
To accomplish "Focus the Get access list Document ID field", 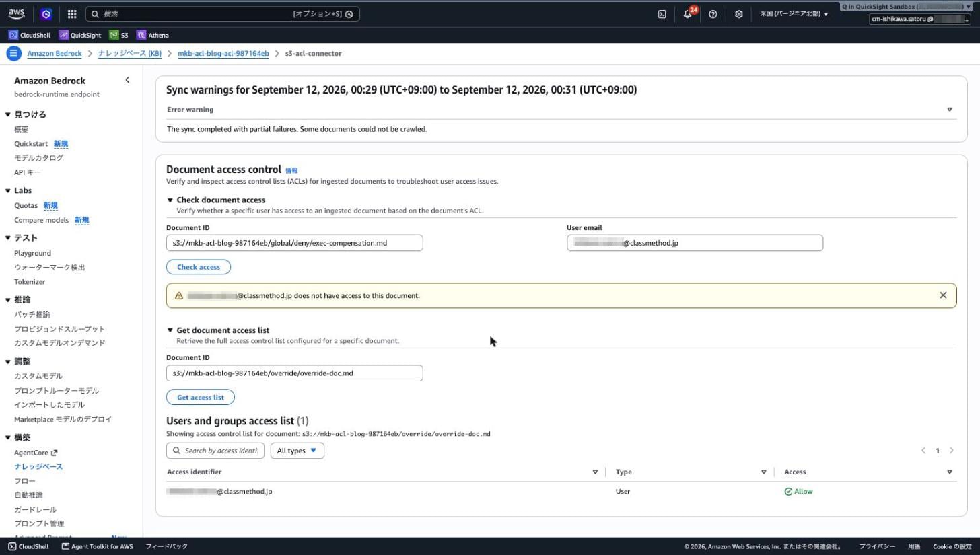I will pyautogui.click(x=295, y=373).
